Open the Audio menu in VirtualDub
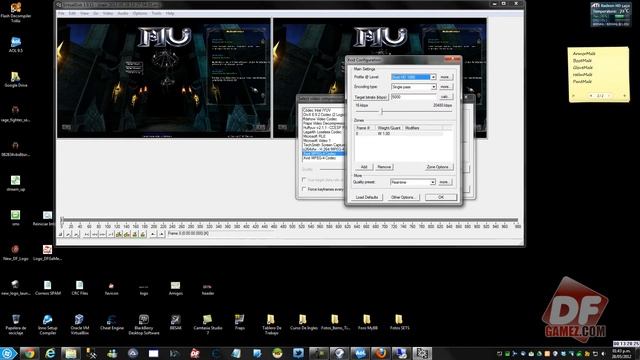 click(x=123, y=13)
